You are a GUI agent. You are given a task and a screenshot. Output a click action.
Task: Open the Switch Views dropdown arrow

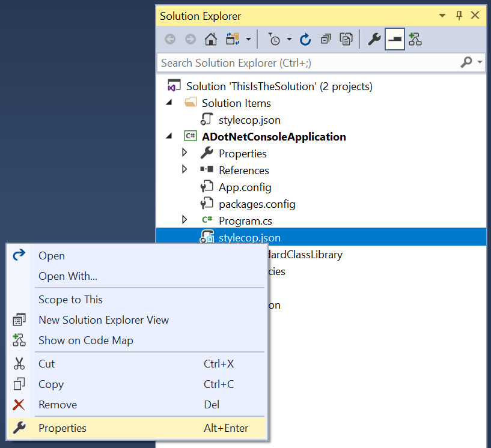248,38
